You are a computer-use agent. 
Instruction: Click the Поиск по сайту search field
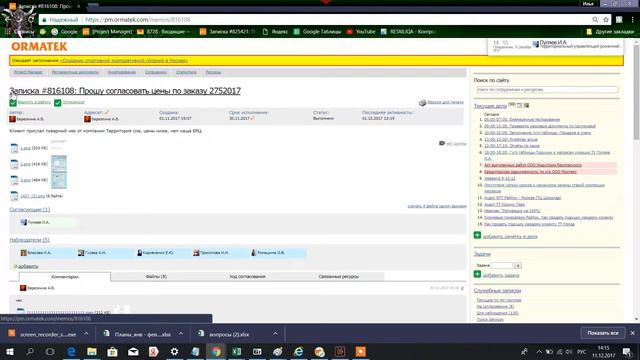click(547, 89)
